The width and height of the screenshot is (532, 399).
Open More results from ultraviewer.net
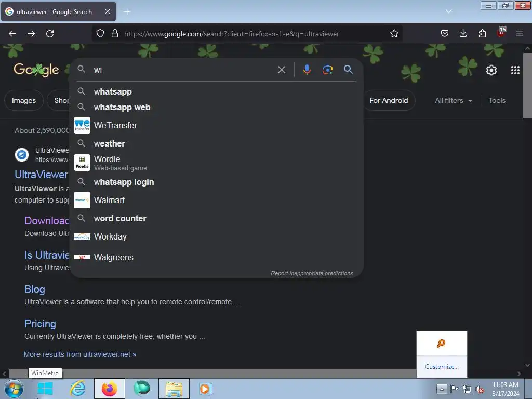pos(80,354)
